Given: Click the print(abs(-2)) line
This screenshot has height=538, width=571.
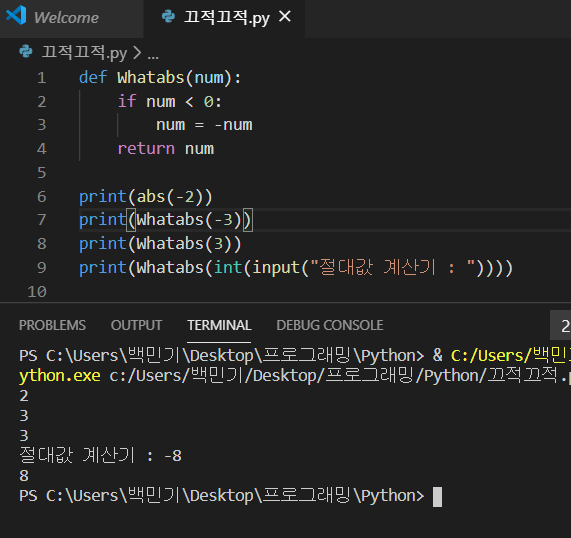Looking at the screenshot, I should pos(146,196).
